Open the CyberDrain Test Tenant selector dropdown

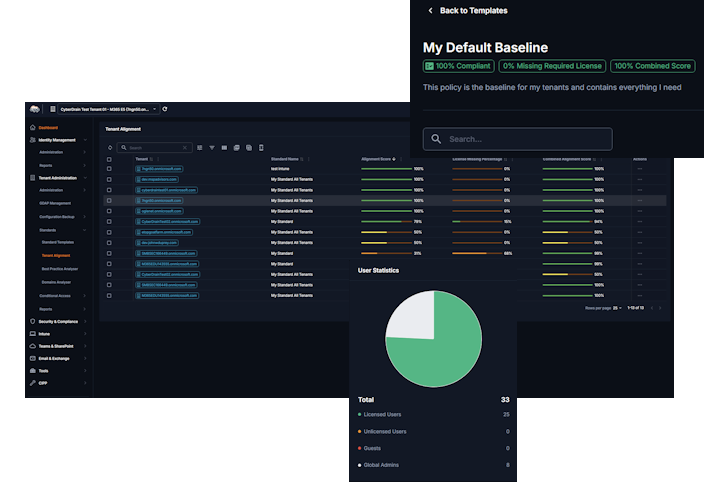coord(105,109)
